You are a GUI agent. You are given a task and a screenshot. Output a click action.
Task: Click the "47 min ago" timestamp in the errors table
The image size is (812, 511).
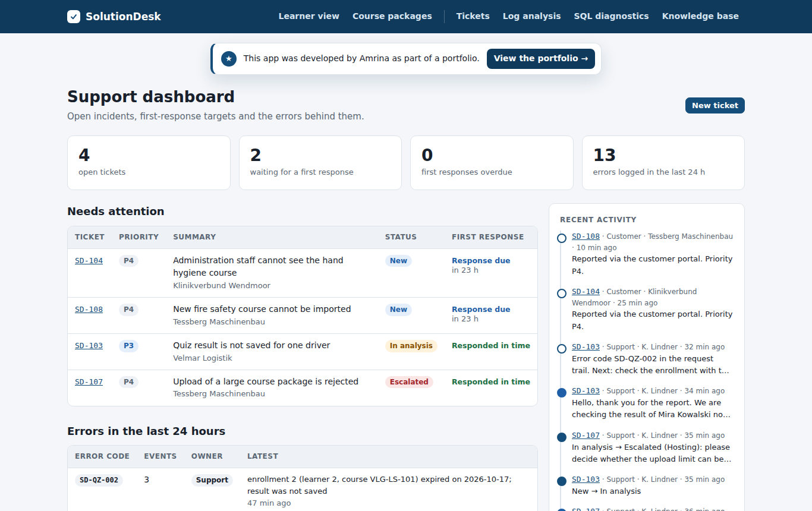click(269, 503)
